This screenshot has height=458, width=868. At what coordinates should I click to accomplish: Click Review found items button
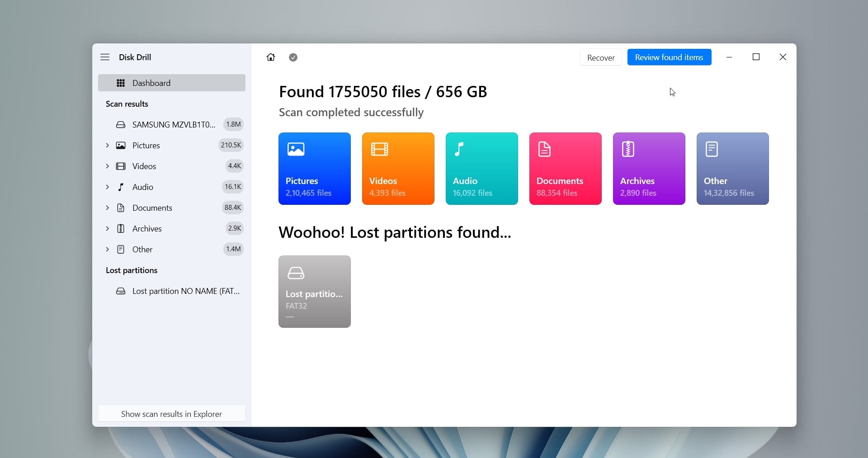click(669, 57)
